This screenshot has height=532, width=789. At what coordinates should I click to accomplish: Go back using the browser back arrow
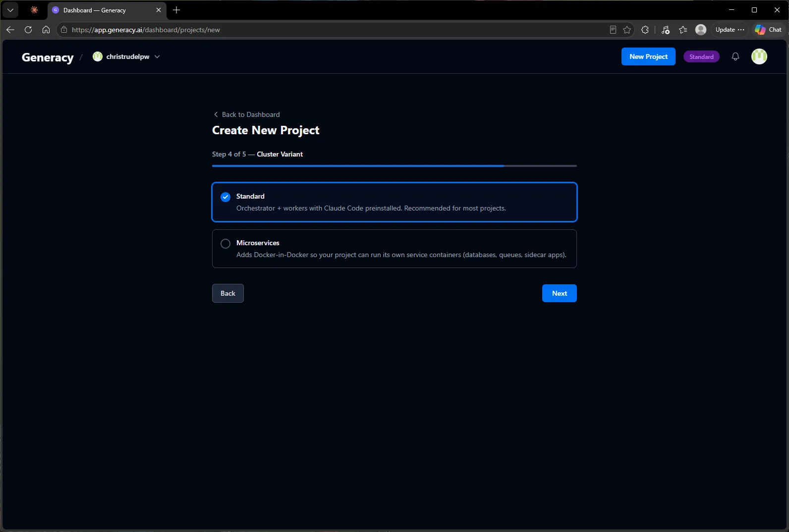point(10,30)
